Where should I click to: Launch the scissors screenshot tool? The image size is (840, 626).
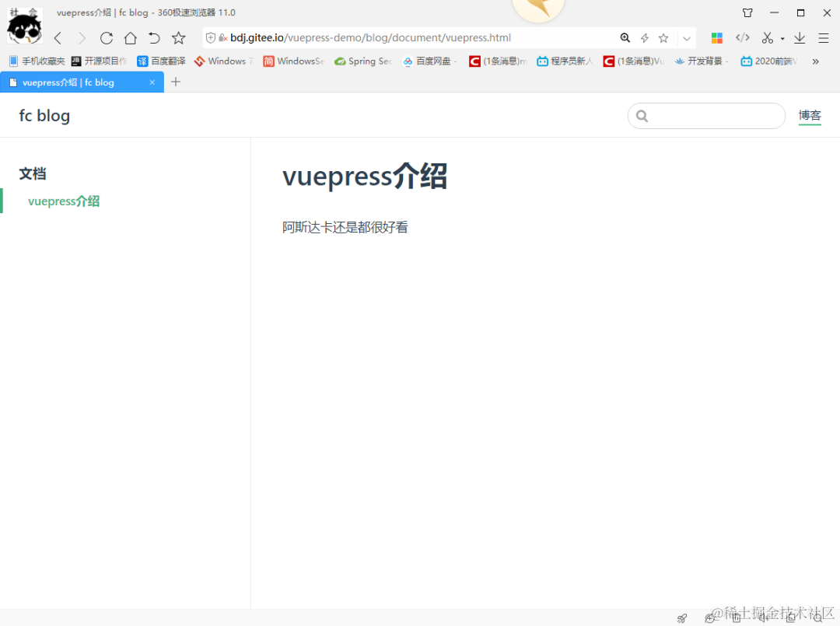click(768, 37)
